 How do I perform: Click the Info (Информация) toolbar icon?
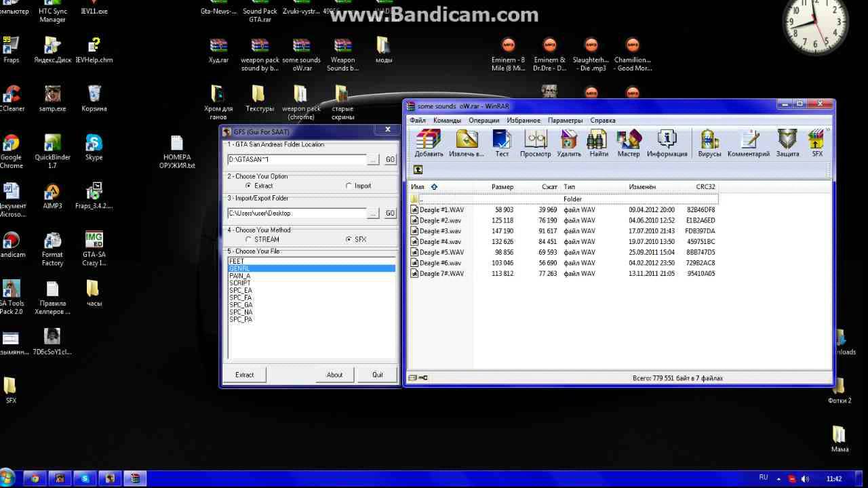(x=667, y=144)
